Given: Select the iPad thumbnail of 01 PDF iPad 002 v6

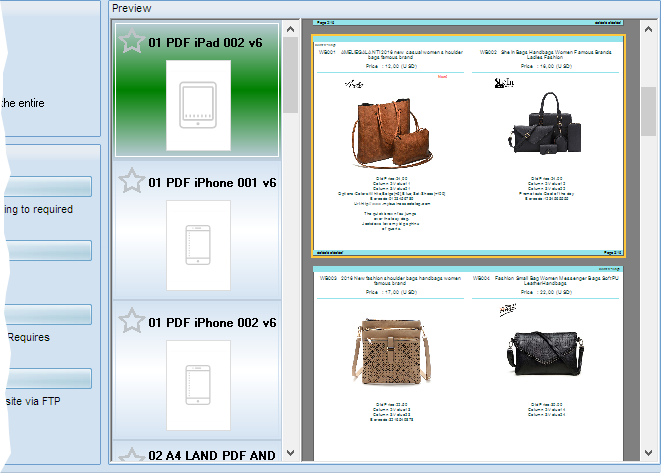Looking at the screenshot, I should point(199,105).
